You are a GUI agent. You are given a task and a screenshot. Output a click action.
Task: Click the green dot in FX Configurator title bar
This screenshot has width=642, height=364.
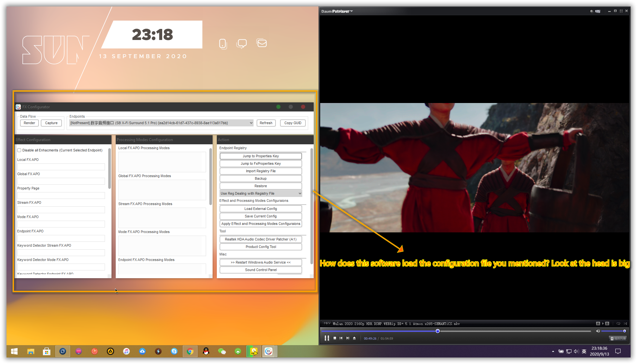point(278,107)
